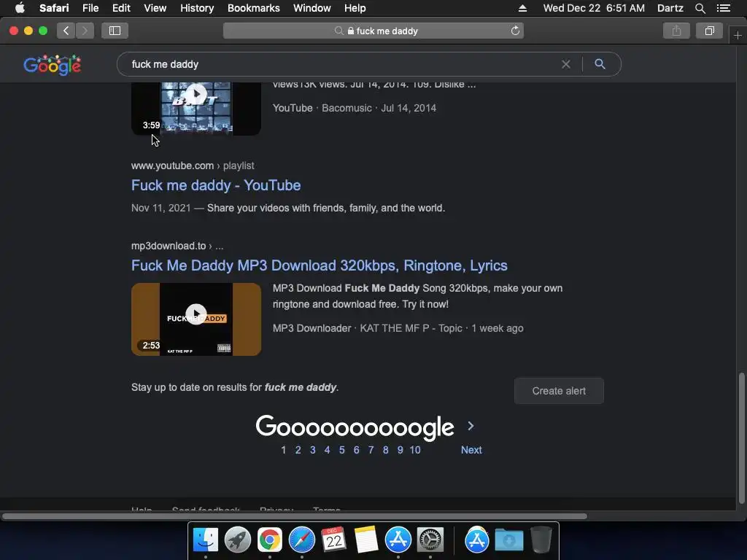Open a new tab with plus button
Viewport: 747px width, 560px height.
tap(738, 35)
